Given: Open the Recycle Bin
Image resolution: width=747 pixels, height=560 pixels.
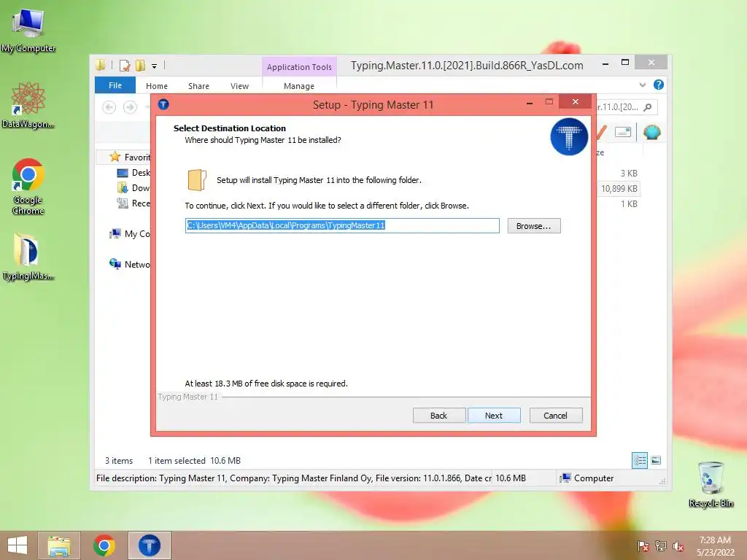Looking at the screenshot, I should tap(711, 484).
